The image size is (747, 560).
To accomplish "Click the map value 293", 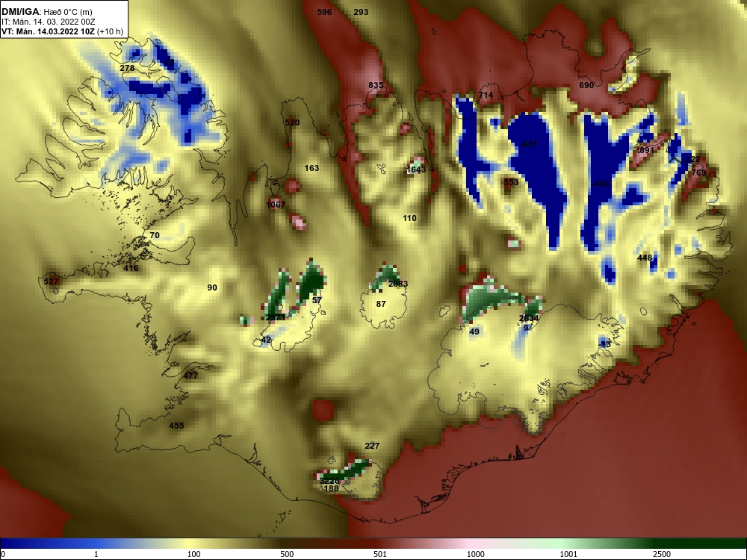I will click(x=361, y=12).
